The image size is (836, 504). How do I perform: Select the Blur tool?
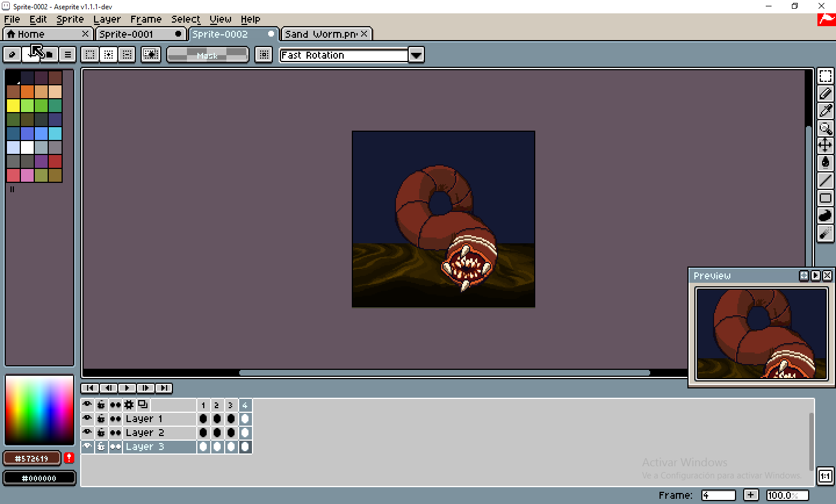pyautogui.click(x=825, y=233)
